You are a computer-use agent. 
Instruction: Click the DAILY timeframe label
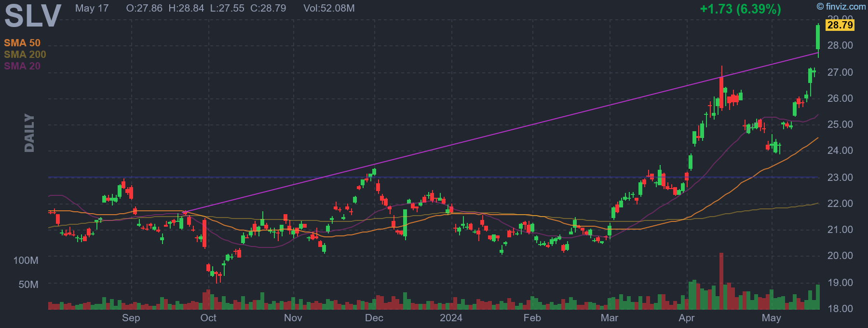[29, 133]
